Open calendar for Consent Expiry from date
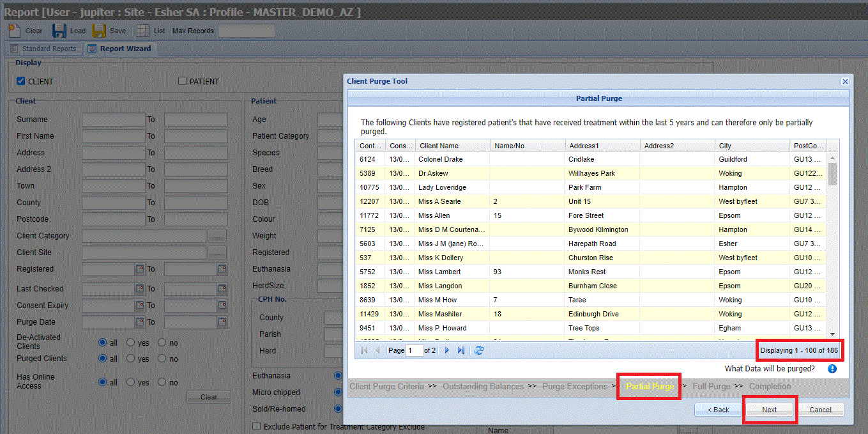 140,306
